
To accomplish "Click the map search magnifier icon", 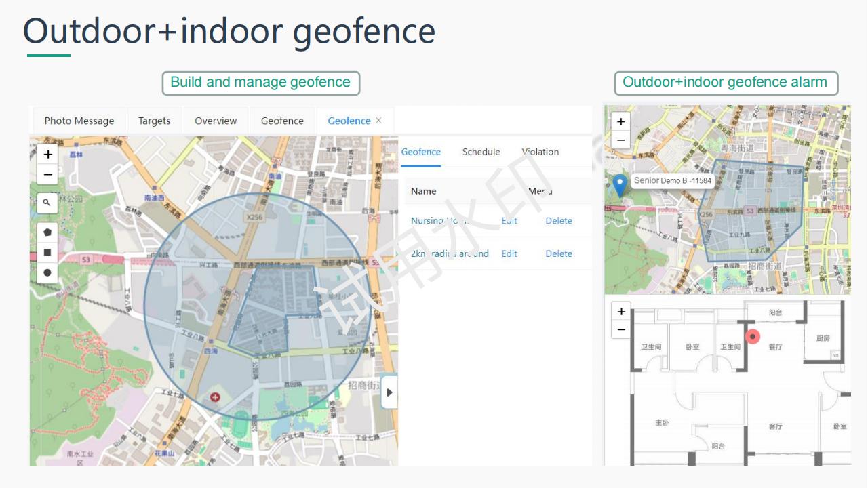I will pos(47,203).
